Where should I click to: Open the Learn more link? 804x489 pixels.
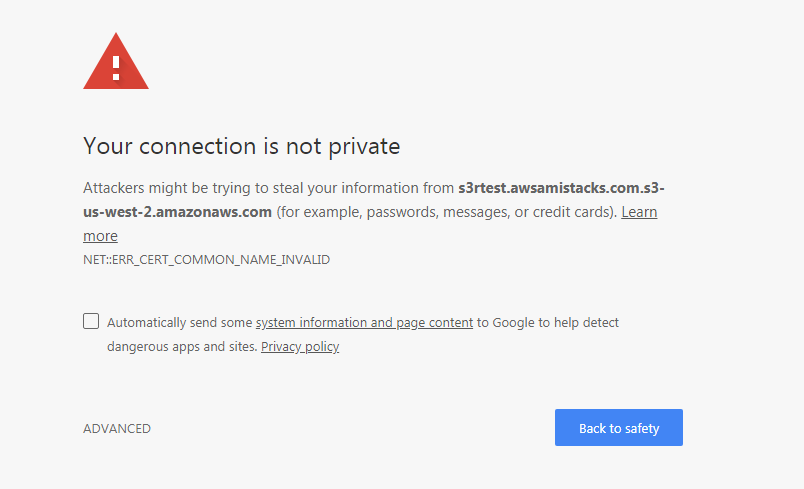639,212
